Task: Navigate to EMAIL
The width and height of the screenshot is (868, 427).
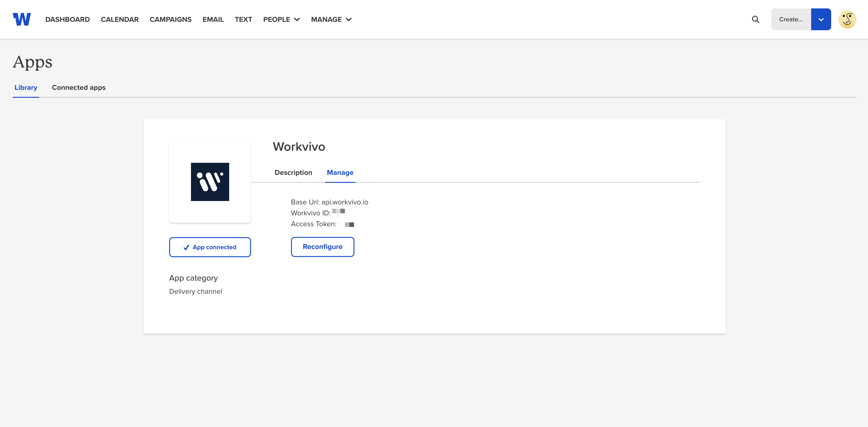Action: (213, 19)
